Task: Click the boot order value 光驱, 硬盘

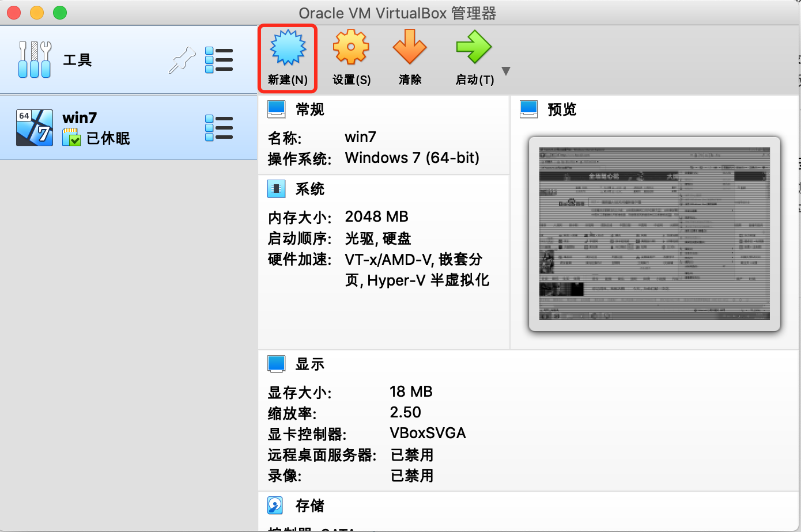Action: tap(378, 238)
